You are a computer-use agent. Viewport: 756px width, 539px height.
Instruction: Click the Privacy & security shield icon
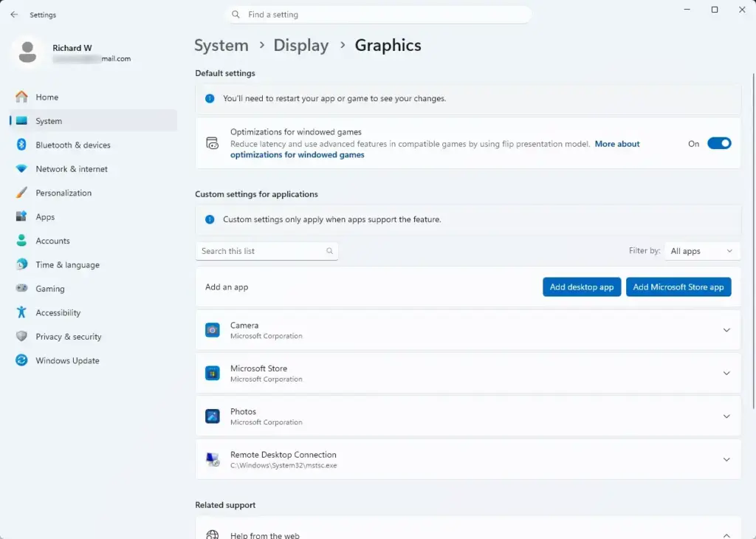point(21,336)
